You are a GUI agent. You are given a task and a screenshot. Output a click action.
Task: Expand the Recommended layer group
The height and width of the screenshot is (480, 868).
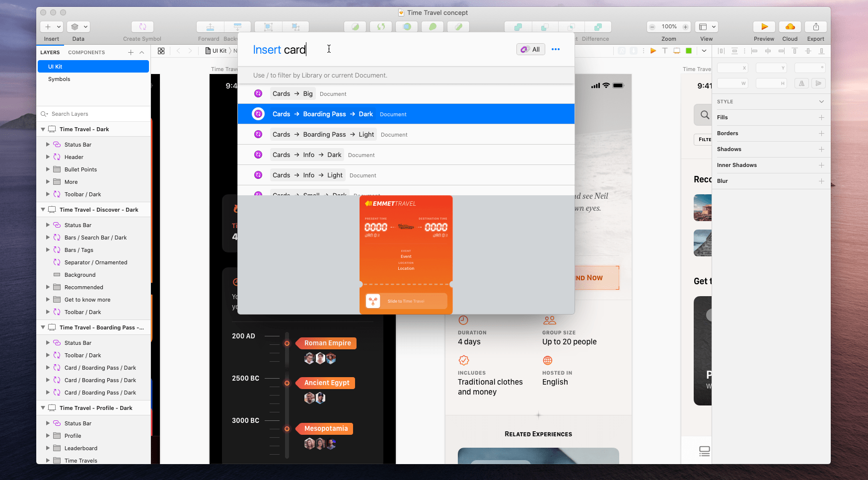(x=48, y=287)
